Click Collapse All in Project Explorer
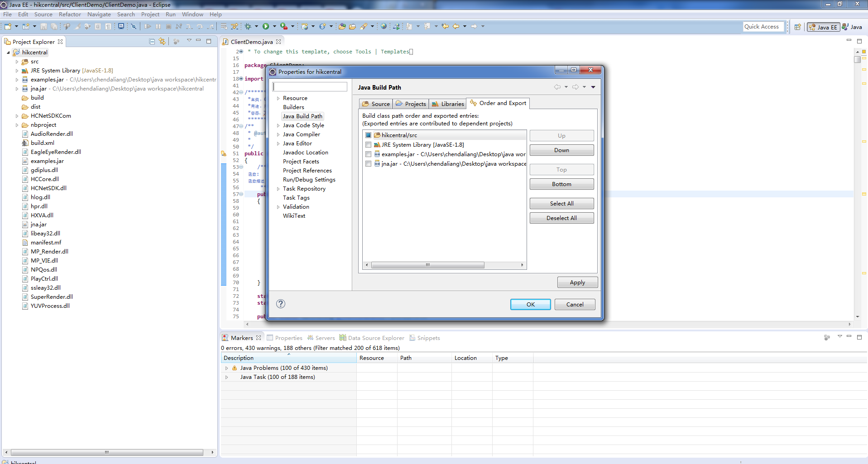Image resolution: width=868 pixels, height=464 pixels. (x=152, y=42)
